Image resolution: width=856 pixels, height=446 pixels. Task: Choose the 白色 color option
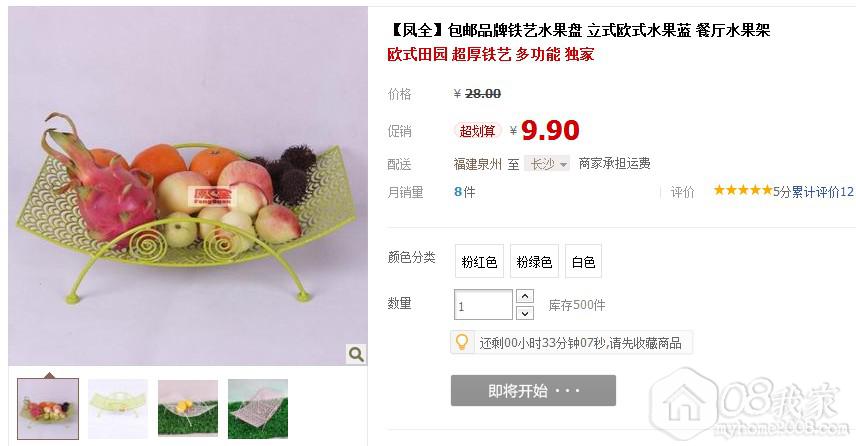583,261
